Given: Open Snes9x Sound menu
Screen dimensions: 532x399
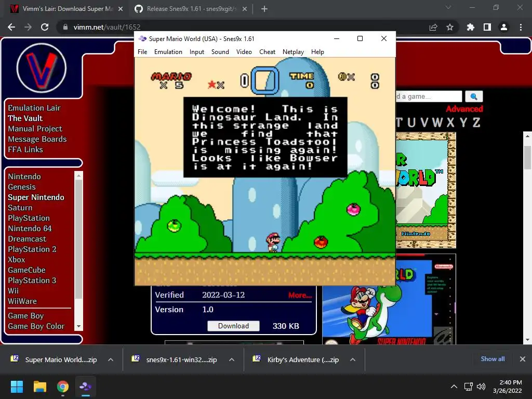Looking at the screenshot, I should [220, 52].
